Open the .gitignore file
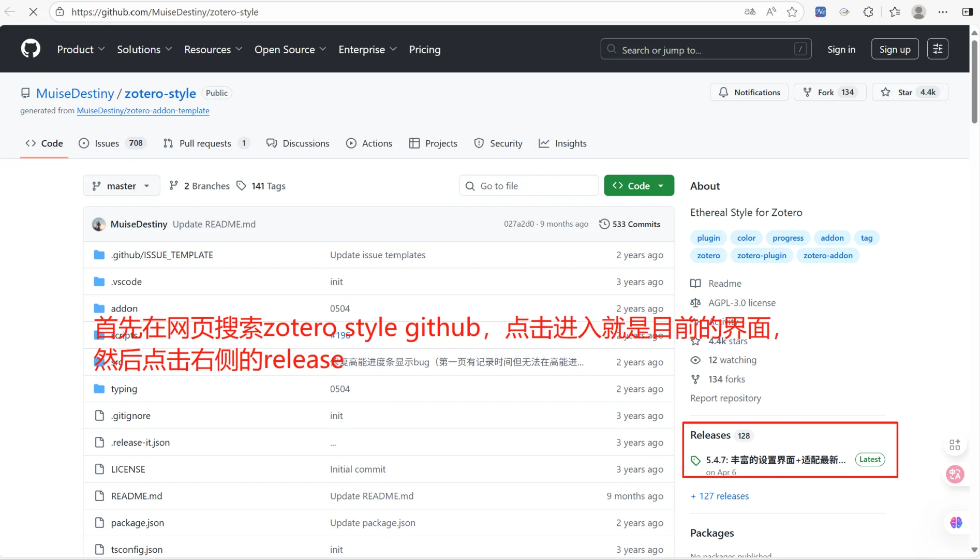Viewport: 980px width, 559px height. click(x=131, y=416)
